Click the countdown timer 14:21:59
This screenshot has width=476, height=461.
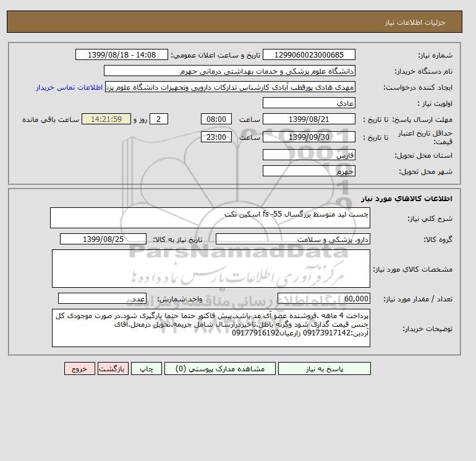106,119
